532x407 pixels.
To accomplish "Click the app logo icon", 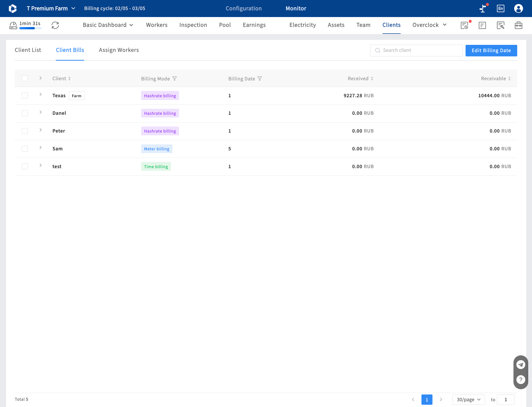I will (x=13, y=9).
